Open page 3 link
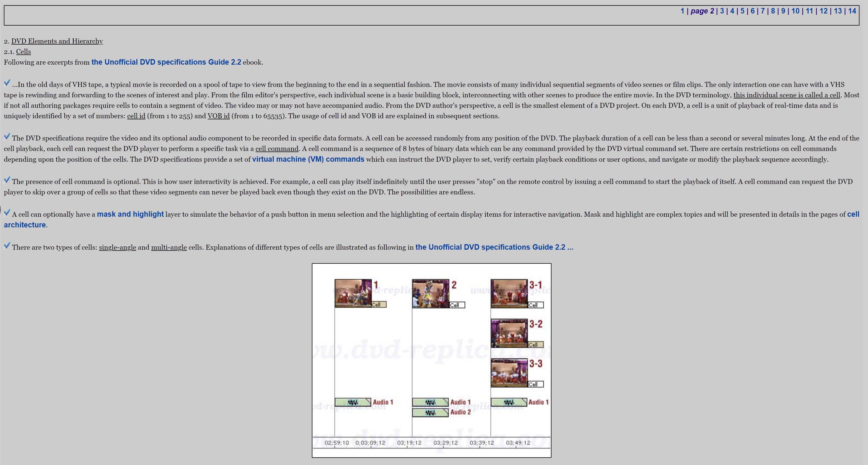868x465 pixels. (x=722, y=11)
